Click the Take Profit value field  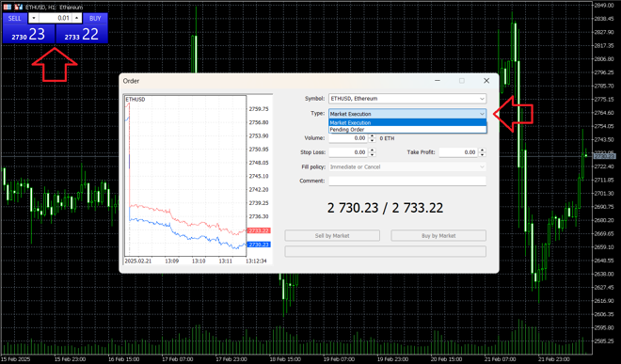[x=458, y=152]
